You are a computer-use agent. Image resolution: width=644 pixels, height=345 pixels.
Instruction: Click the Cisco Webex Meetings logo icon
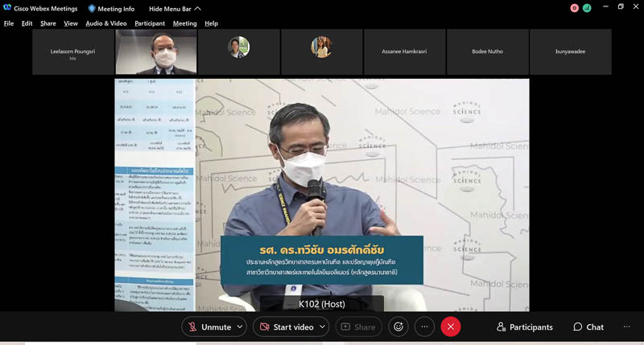pos(7,8)
